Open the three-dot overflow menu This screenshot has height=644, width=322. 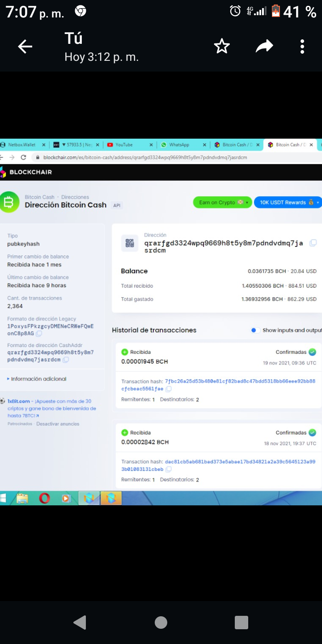302,47
